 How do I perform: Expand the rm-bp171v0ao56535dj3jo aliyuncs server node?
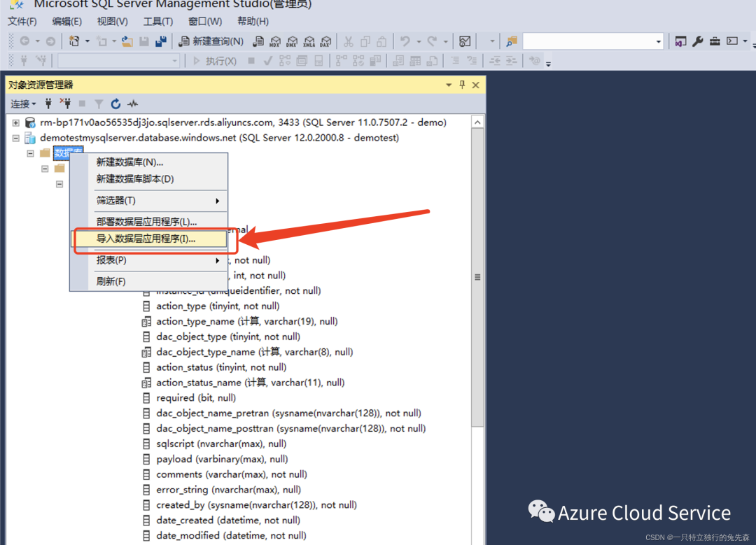[16, 122]
